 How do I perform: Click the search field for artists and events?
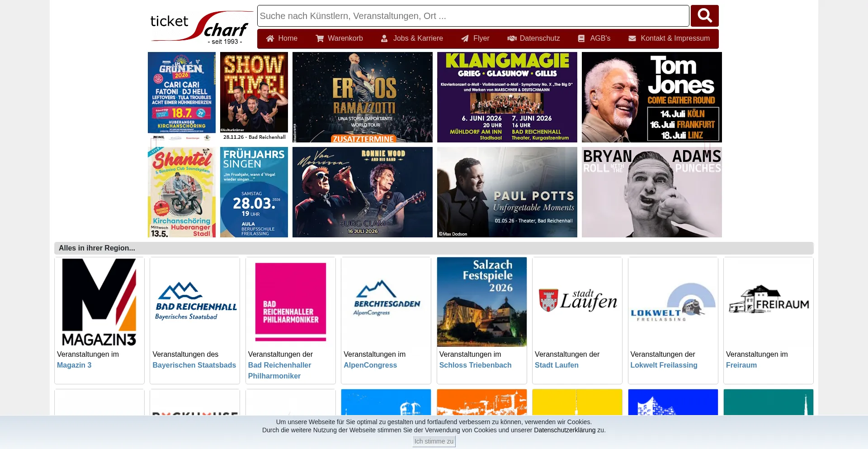click(473, 16)
